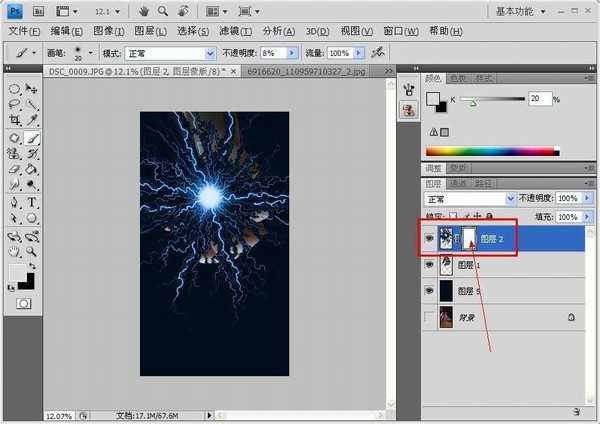Toggle Quick Mask mode icon
The image size is (600, 424).
pyautogui.click(x=23, y=301)
